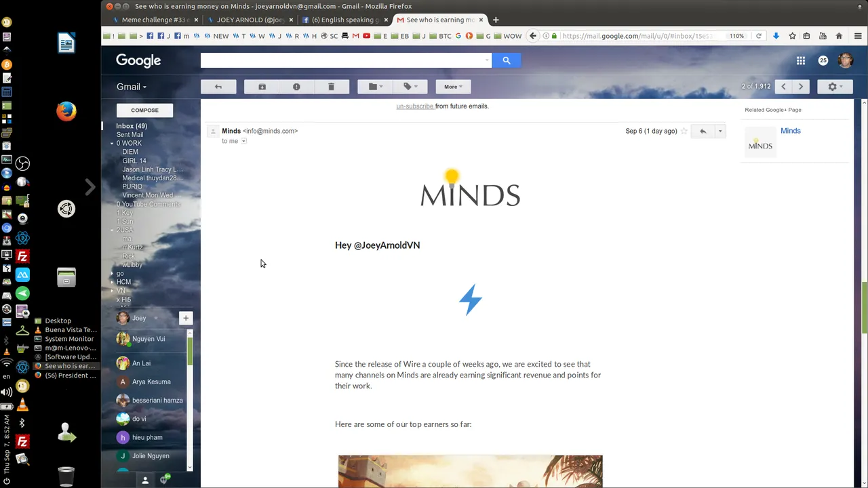Delete email with trash icon
This screenshot has width=868, height=488.
point(331,87)
